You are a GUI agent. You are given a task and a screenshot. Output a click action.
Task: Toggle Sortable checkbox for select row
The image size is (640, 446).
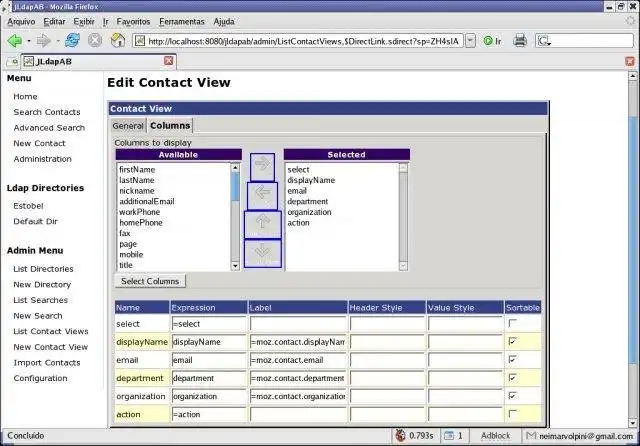(x=512, y=323)
